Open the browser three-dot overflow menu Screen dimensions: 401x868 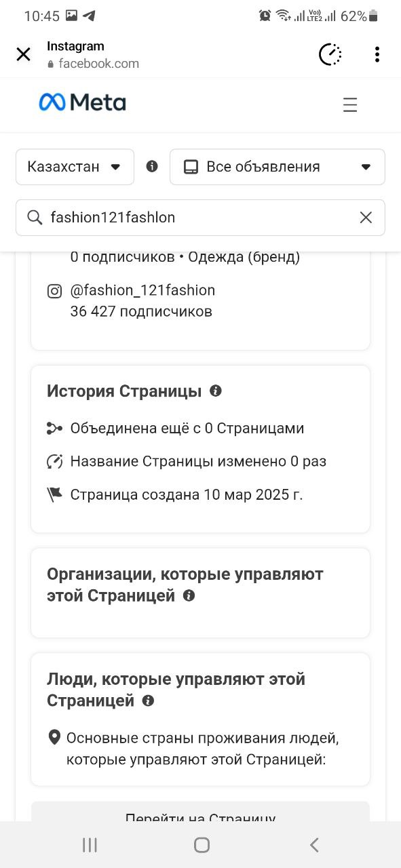(377, 54)
